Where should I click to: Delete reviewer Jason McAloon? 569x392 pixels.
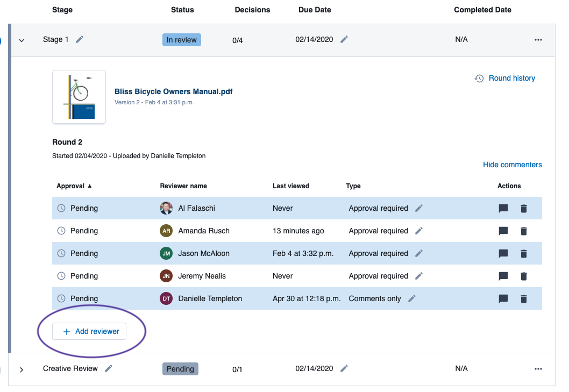coord(524,253)
